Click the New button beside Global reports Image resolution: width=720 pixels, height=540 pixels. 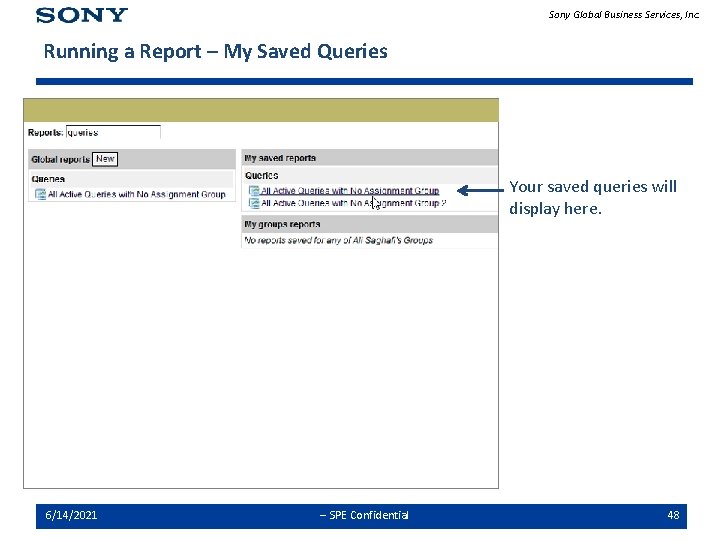point(105,159)
